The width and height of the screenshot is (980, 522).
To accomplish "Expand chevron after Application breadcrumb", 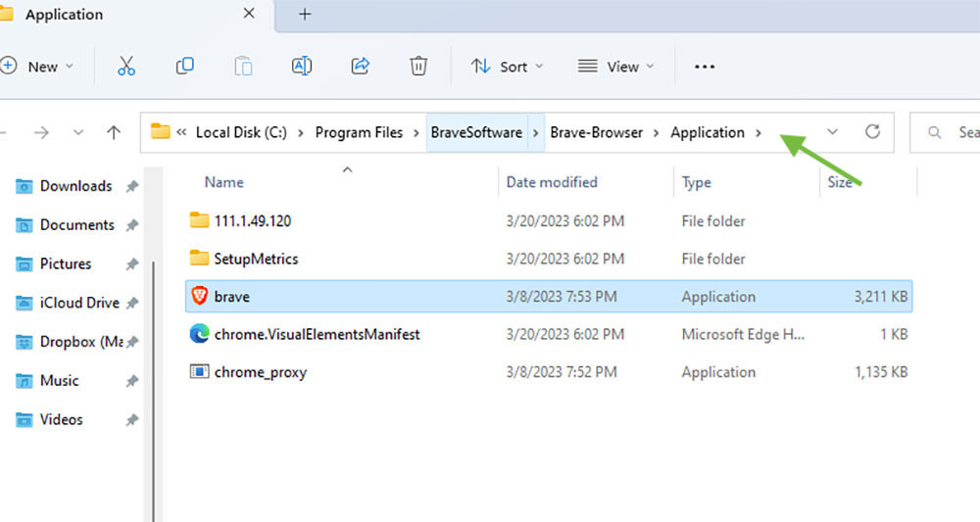I will pos(759,133).
